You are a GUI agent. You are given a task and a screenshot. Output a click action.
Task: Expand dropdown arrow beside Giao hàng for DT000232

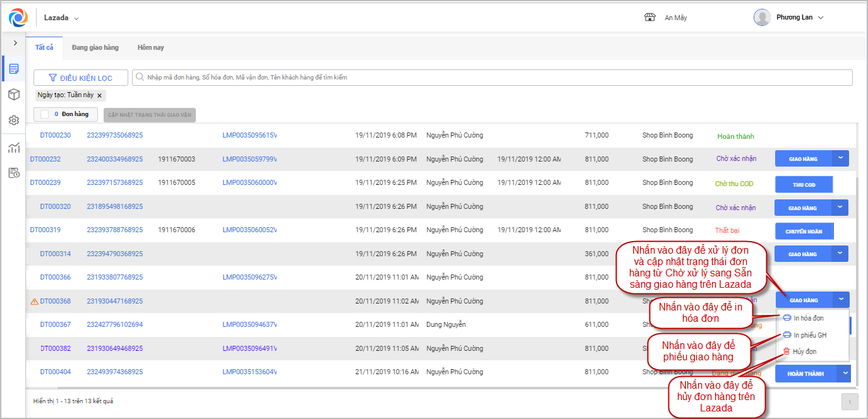tap(840, 158)
